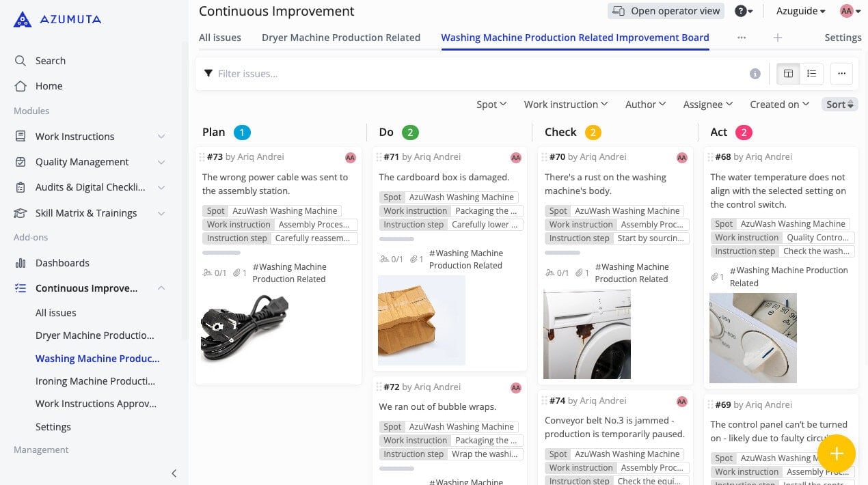Collapse the sidebar with the arrow
The width and height of the screenshot is (868, 485).
(174, 473)
